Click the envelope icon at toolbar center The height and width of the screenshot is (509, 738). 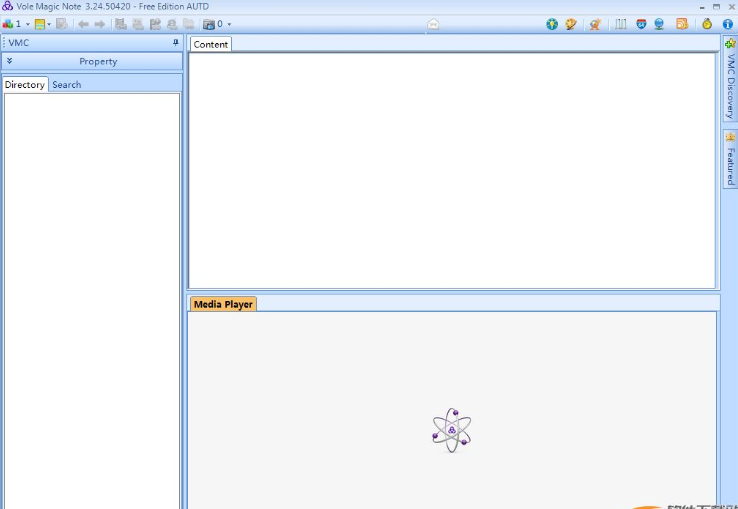pyautogui.click(x=433, y=24)
